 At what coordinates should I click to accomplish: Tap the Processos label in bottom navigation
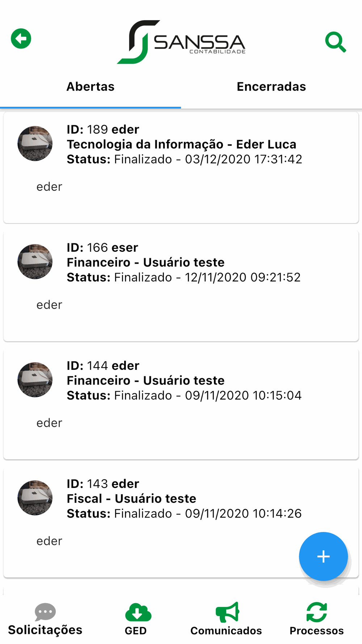coord(316,631)
